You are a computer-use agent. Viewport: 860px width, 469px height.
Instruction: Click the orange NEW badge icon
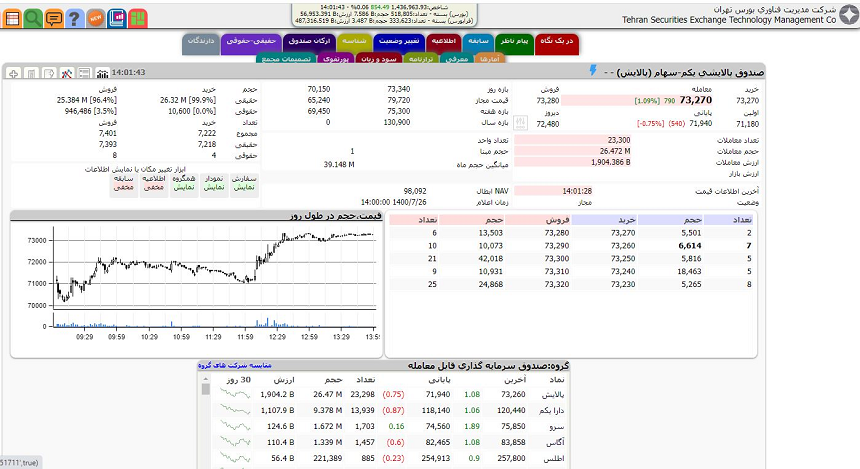[x=96, y=18]
